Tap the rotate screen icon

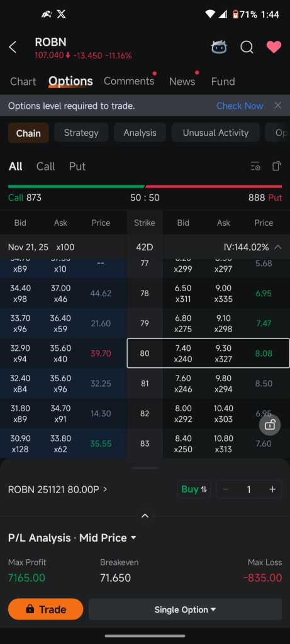277,166
